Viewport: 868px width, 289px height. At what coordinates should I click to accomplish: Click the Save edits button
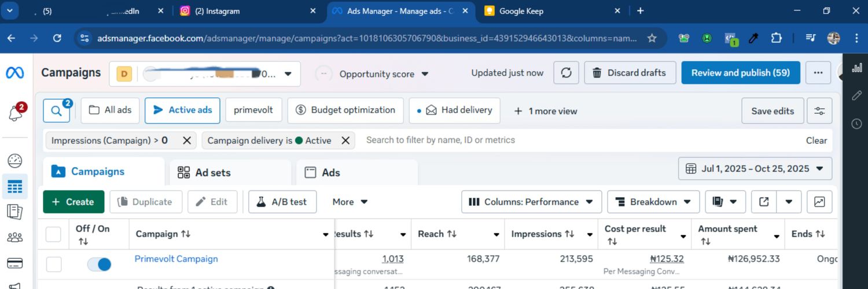click(773, 111)
